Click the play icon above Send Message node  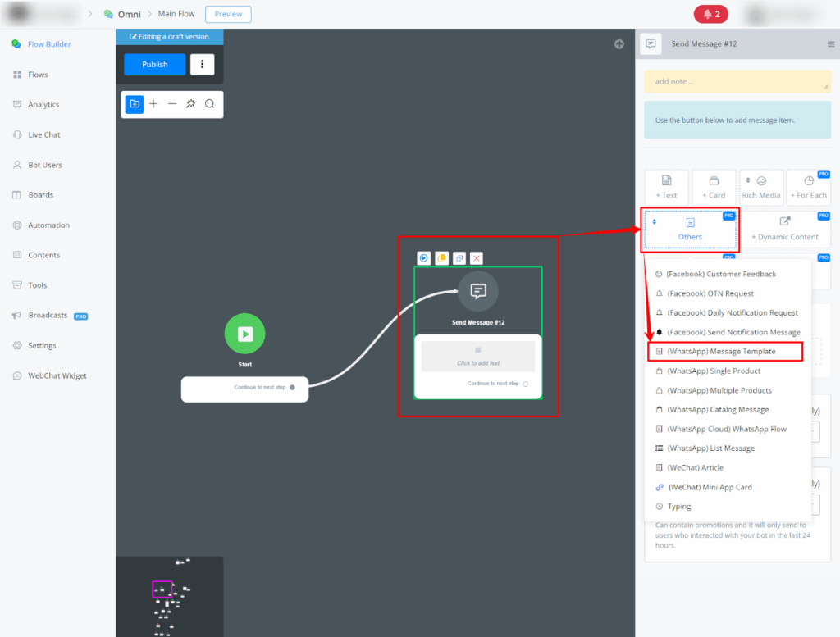[424, 258]
